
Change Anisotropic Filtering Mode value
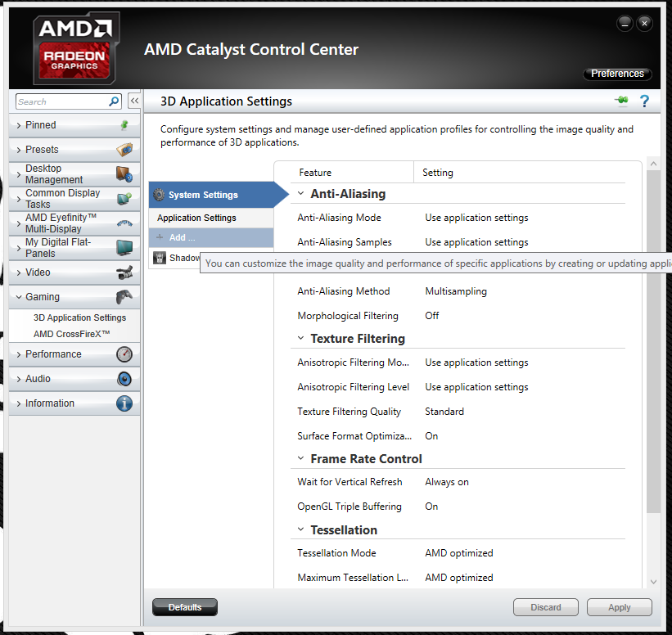pos(476,363)
